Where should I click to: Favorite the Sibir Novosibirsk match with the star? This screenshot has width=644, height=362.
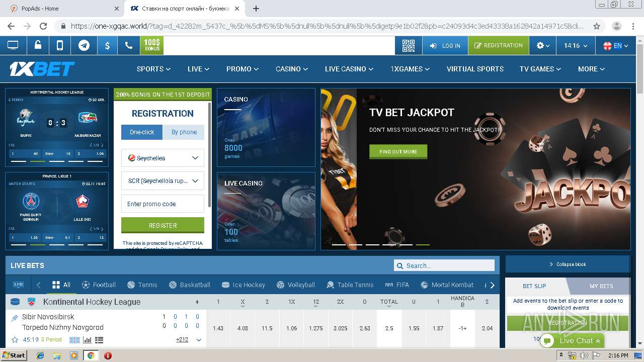coord(15,340)
